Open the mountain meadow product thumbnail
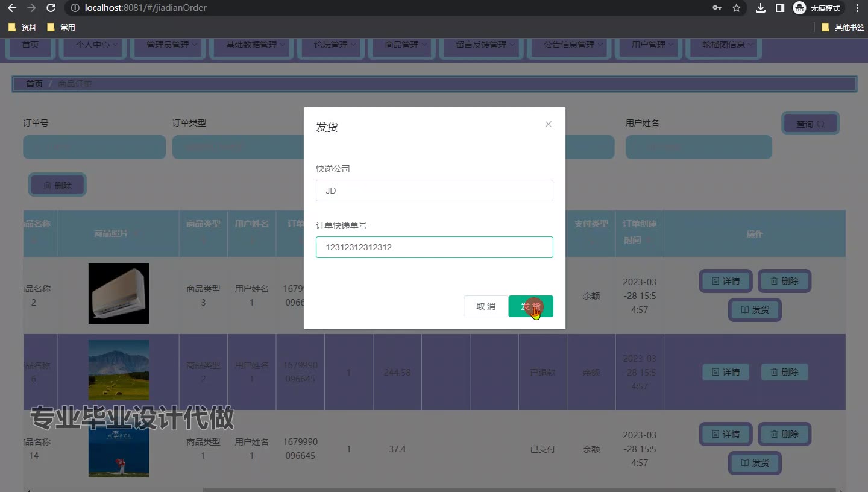868x492 pixels. [x=119, y=370]
